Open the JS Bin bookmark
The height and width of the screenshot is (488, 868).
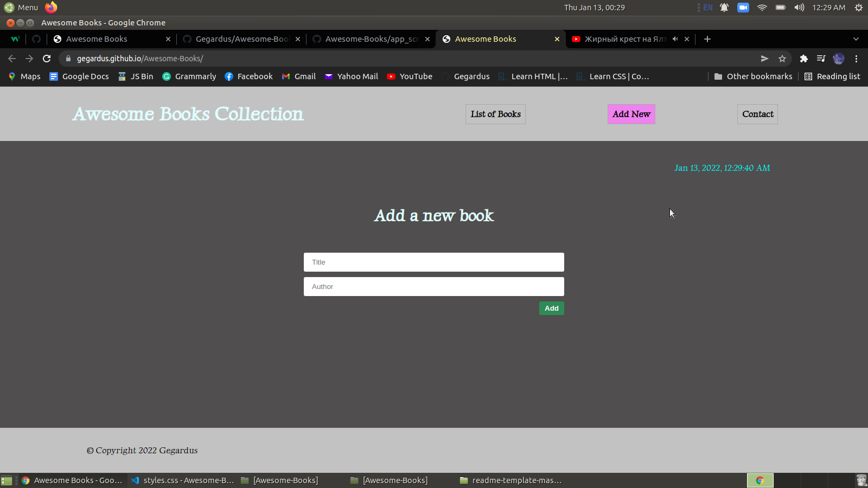click(x=136, y=76)
